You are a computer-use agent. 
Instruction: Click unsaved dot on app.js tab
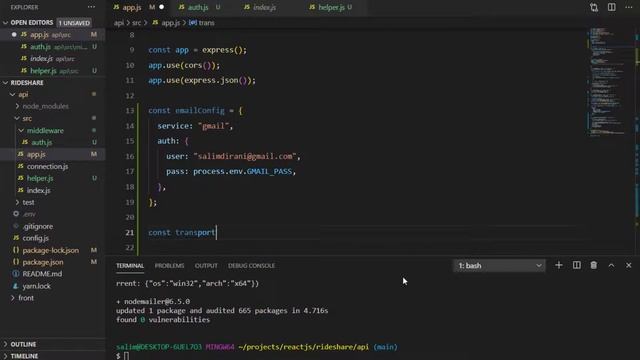(x=162, y=7)
